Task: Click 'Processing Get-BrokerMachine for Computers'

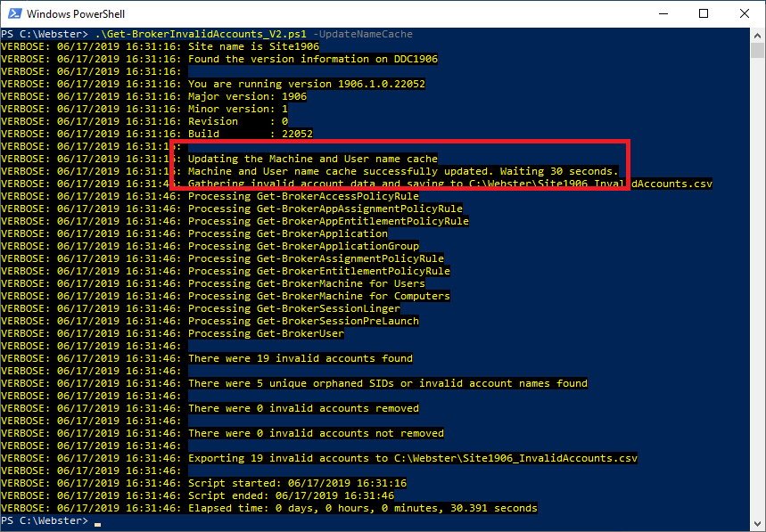Action: [319, 296]
